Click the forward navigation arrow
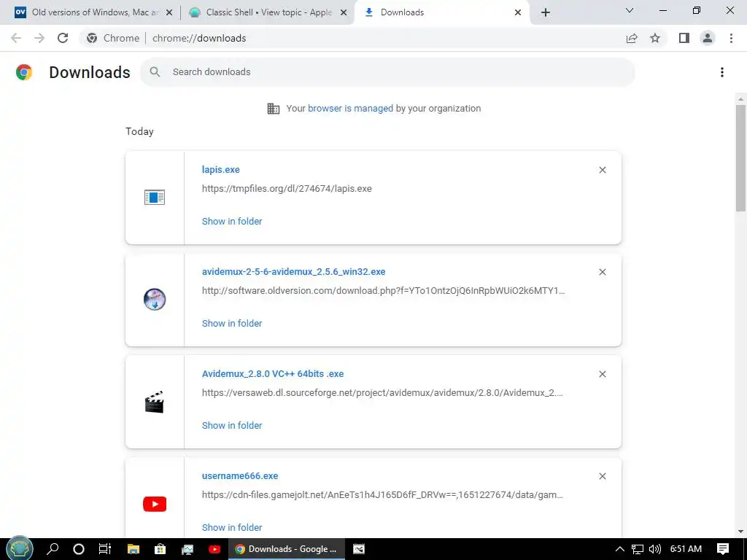 (x=39, y=38)
